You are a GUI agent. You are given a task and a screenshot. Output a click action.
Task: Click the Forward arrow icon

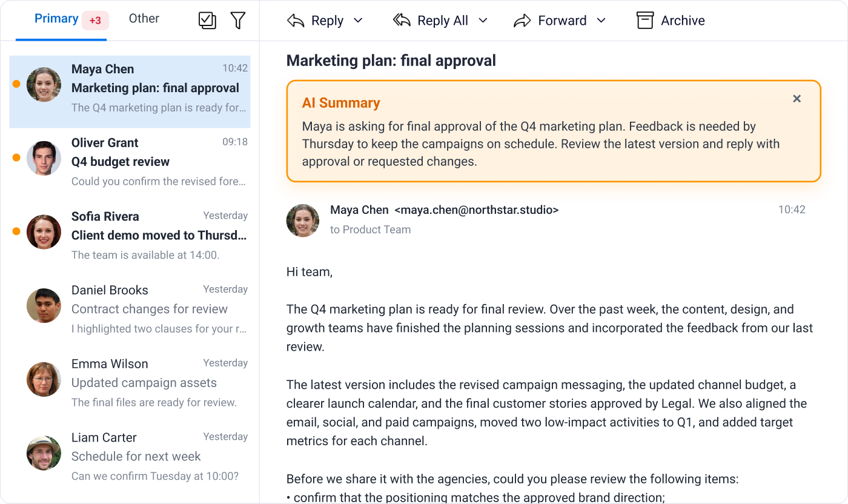pos(522,21)
